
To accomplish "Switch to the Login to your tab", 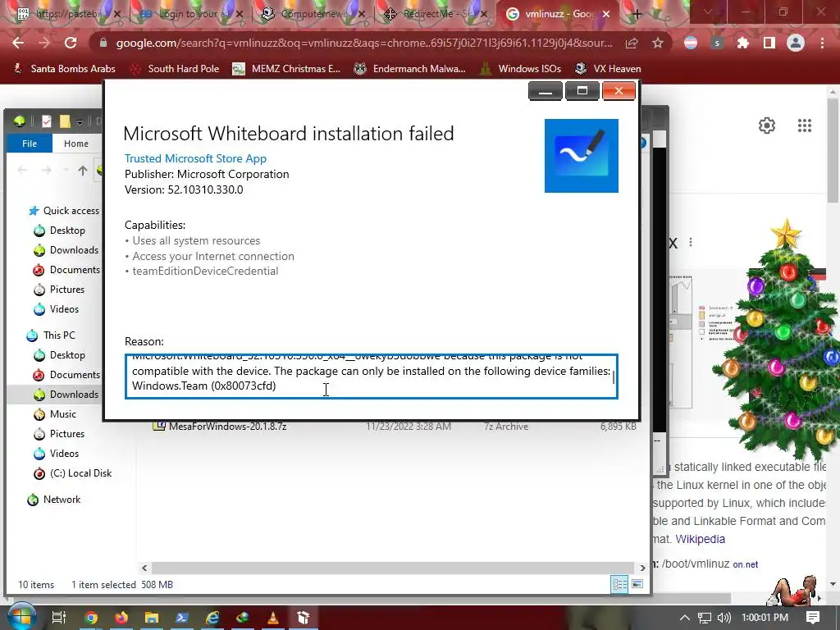I will click(189, 14).
